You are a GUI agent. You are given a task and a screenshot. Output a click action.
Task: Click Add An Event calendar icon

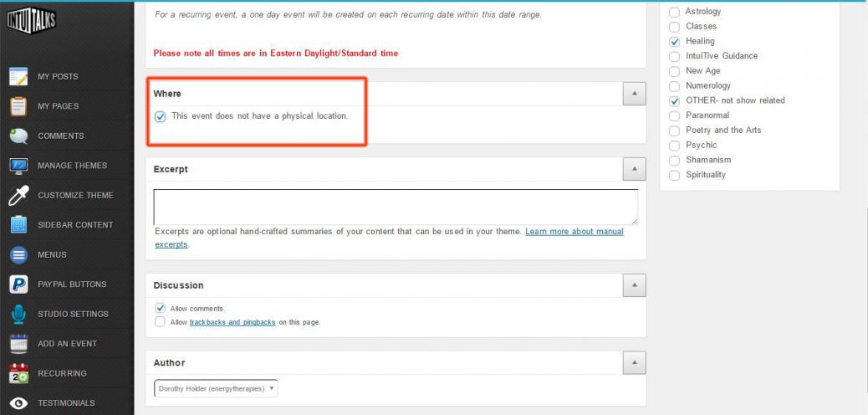(18, 344)
